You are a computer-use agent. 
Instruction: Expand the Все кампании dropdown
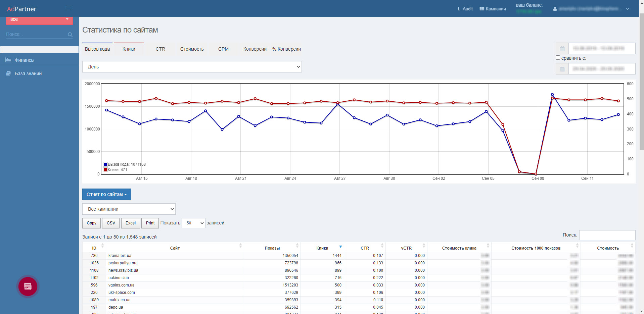[x=129, y=209]
